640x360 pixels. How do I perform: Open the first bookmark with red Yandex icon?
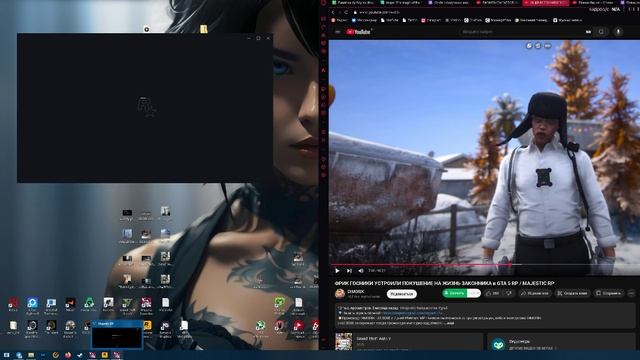[x=339, y=20]
